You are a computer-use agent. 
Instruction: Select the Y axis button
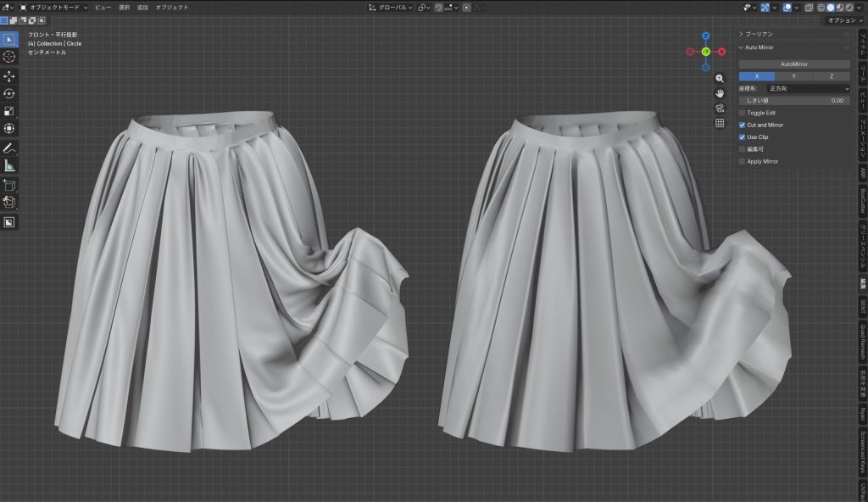click(x=793, y=76)
